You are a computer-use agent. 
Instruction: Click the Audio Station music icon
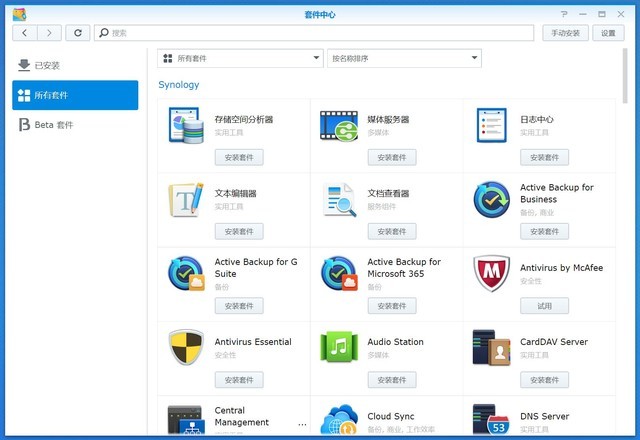click(339, 347)
